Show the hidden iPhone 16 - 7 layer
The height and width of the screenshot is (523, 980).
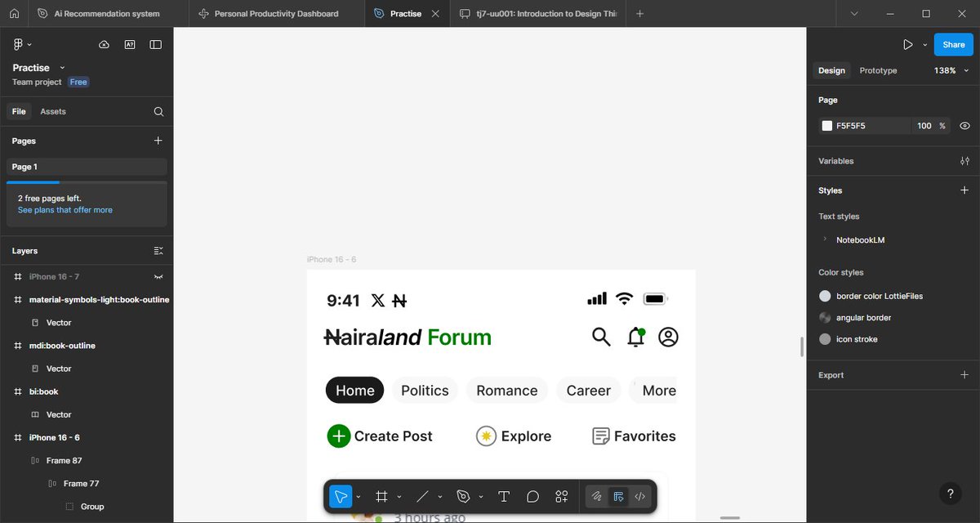(158, 277)
